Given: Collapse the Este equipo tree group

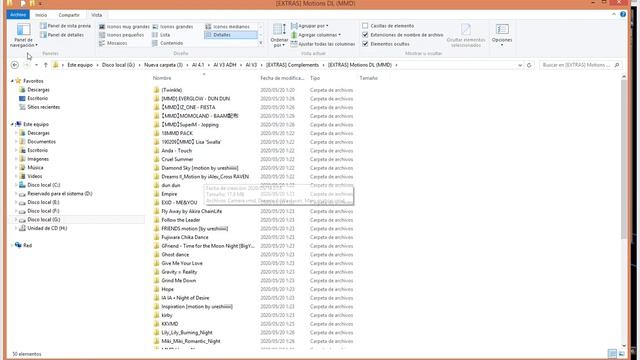Looking at the screenshot, I should pos(12,124).
